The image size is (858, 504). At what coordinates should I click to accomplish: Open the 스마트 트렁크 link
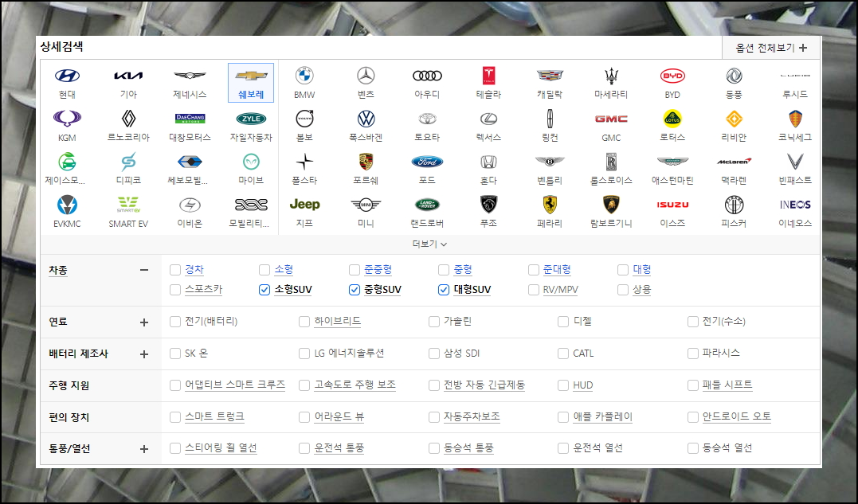pyautogui.click(x=214, y=416)
